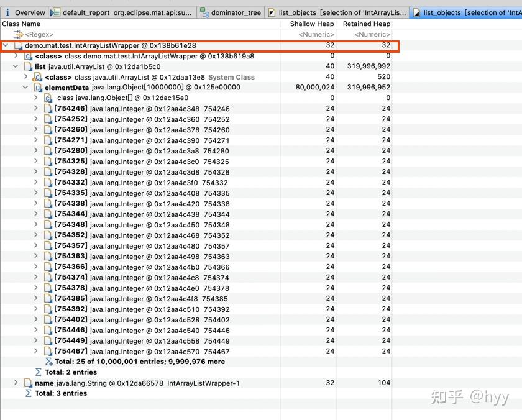Select the Shallow Heap column header

(x=312, y=24)
